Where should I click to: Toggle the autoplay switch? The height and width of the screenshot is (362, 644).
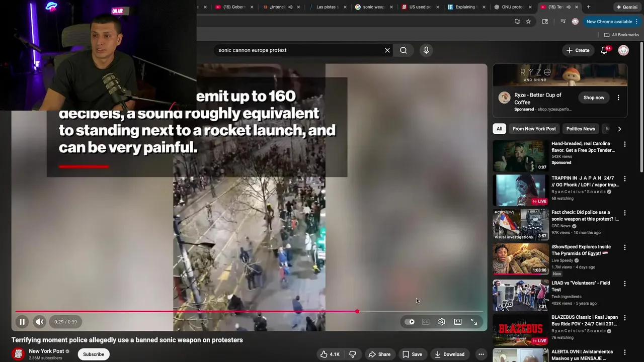[410, 322]
